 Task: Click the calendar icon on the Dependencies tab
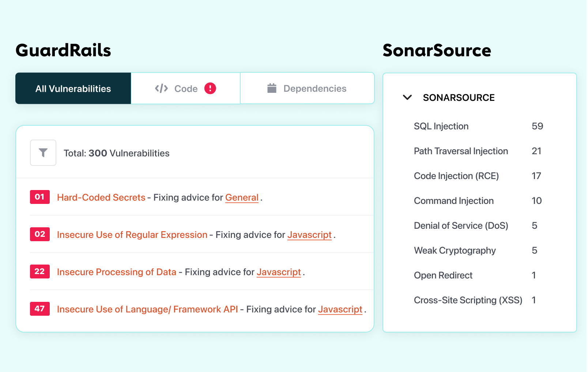click(x=271, y=88)
